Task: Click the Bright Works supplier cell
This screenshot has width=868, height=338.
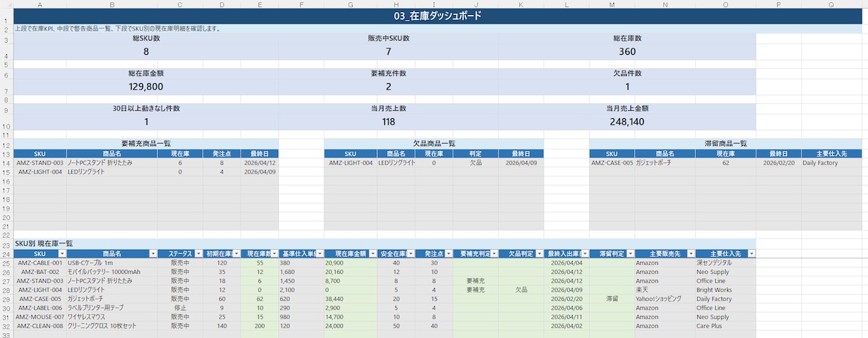Action: tap(725, 290)
